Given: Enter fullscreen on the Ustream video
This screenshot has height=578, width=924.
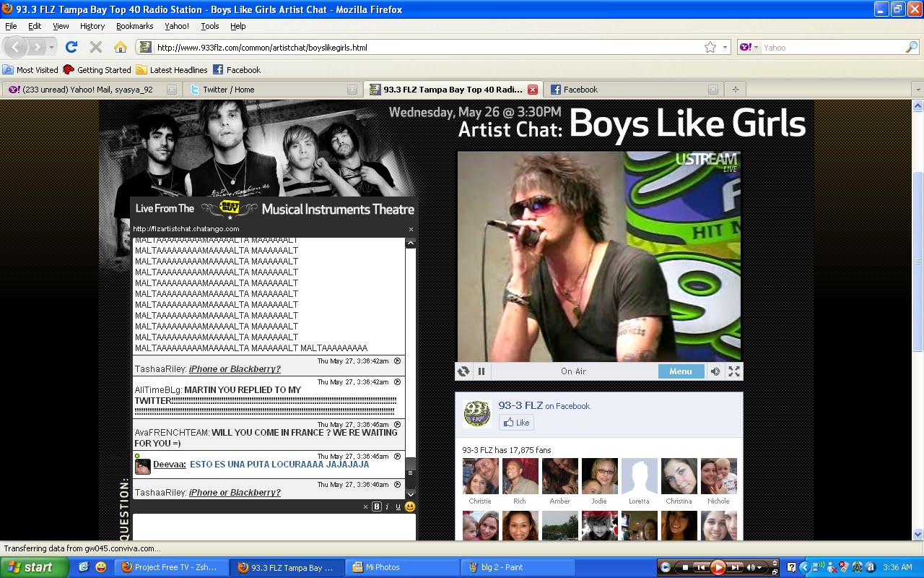Looking at the screenshot, I should pos(734,371).
